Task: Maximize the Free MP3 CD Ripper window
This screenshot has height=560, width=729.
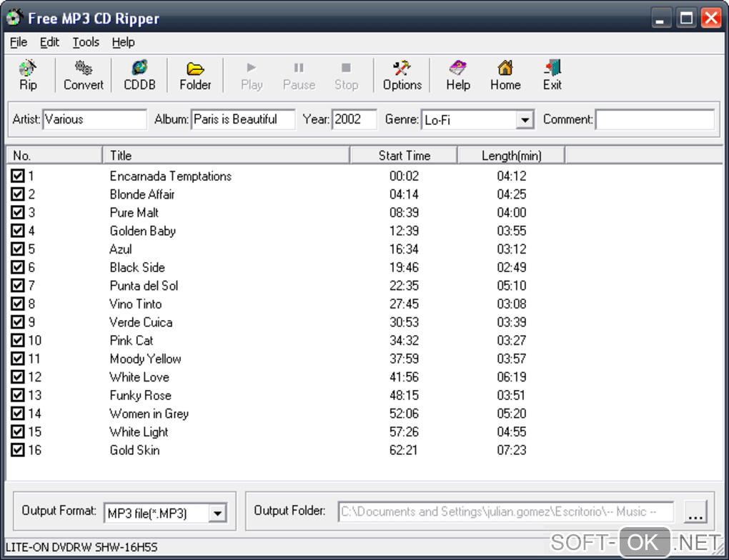Action: click(686, 18)
